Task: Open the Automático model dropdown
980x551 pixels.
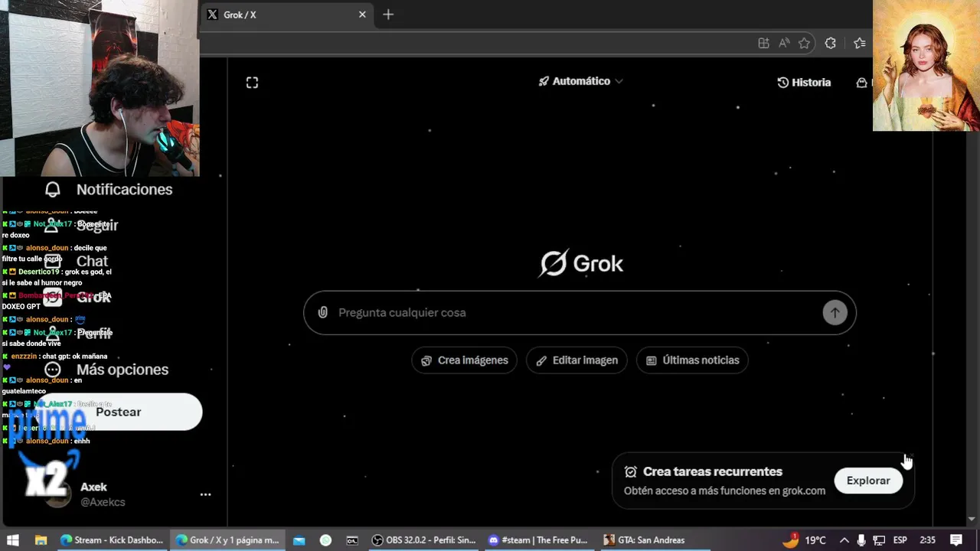Action: tap(580, 81)
